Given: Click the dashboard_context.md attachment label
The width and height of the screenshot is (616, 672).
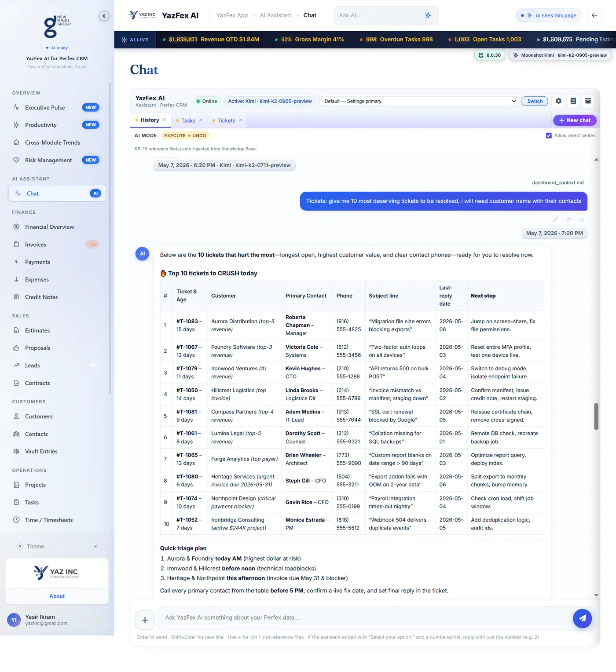Looking at the screenshot, I should [558, 183].
